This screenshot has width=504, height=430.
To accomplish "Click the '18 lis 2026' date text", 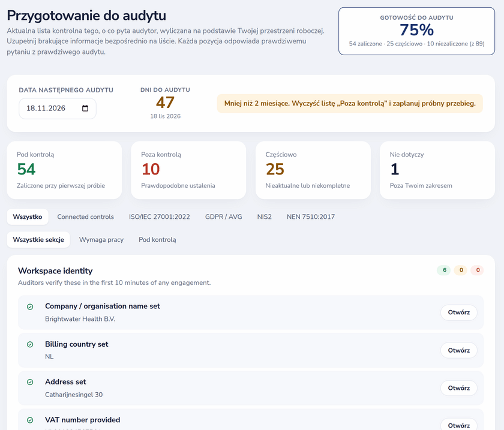I will click(x=165, y=116).
